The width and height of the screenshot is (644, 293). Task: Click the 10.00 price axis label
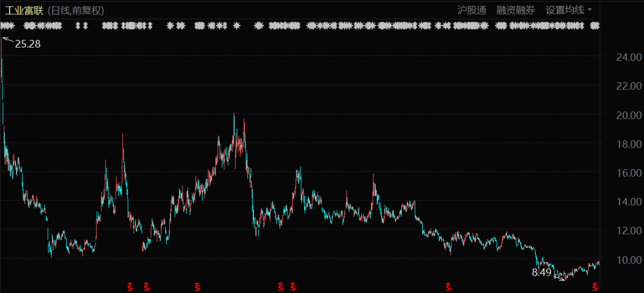630,260
